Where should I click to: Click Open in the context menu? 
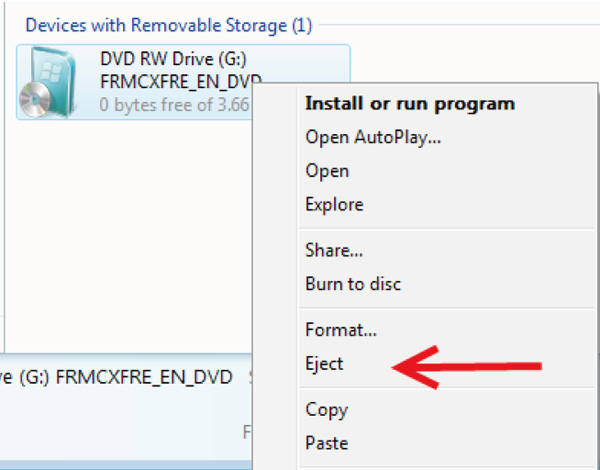coord(327,171)
